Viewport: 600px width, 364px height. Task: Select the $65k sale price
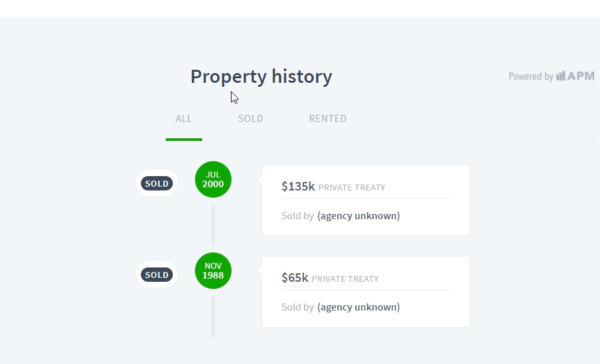pyautogui.click(x=295, y=278)
